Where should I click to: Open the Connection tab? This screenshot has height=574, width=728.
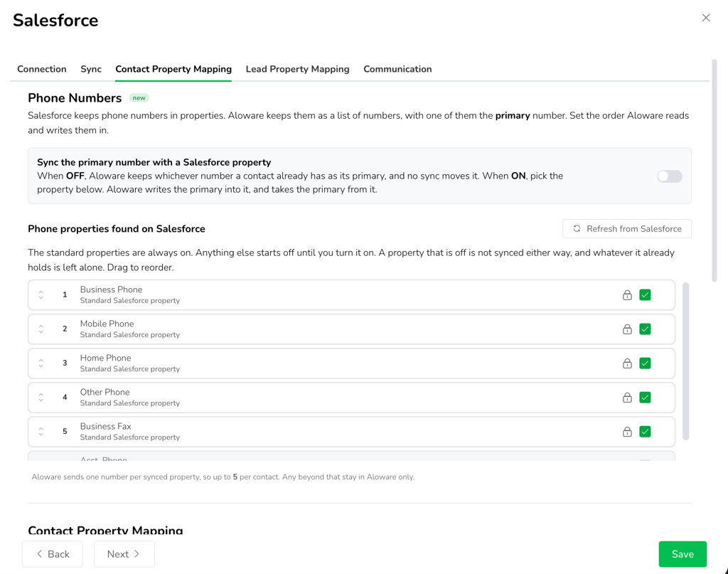click(x=42, y=69)
